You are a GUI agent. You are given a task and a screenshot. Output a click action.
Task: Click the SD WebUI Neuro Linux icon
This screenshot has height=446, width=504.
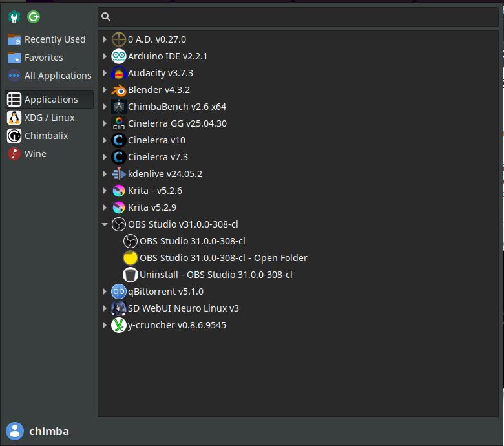[119, 308]
